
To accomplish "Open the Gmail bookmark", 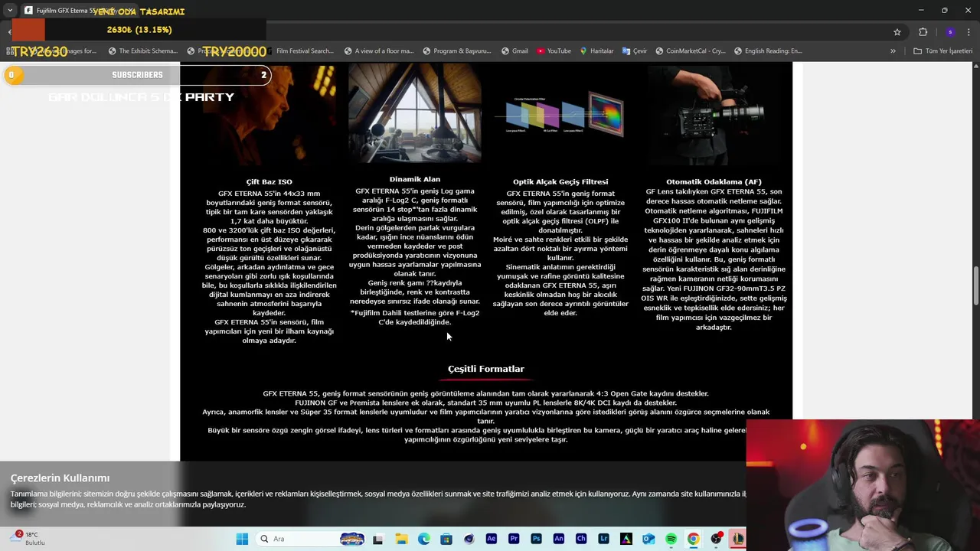I will tap(514, 51).
